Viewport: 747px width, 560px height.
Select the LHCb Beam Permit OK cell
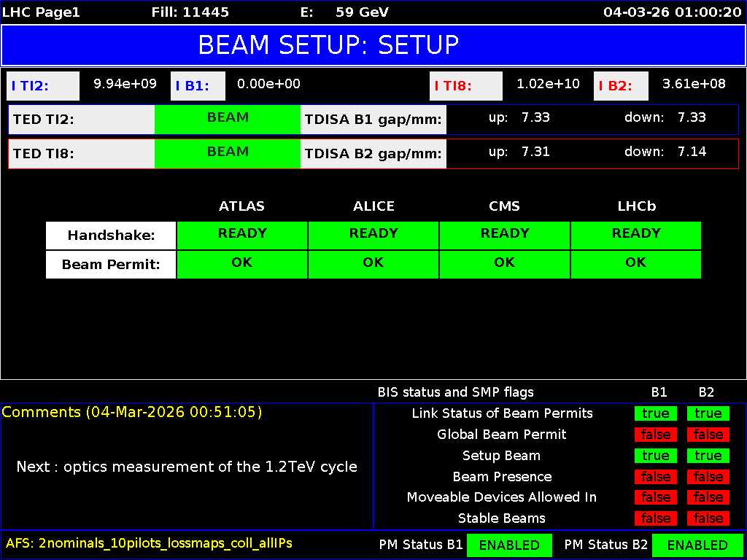click(x=635, y=263)
